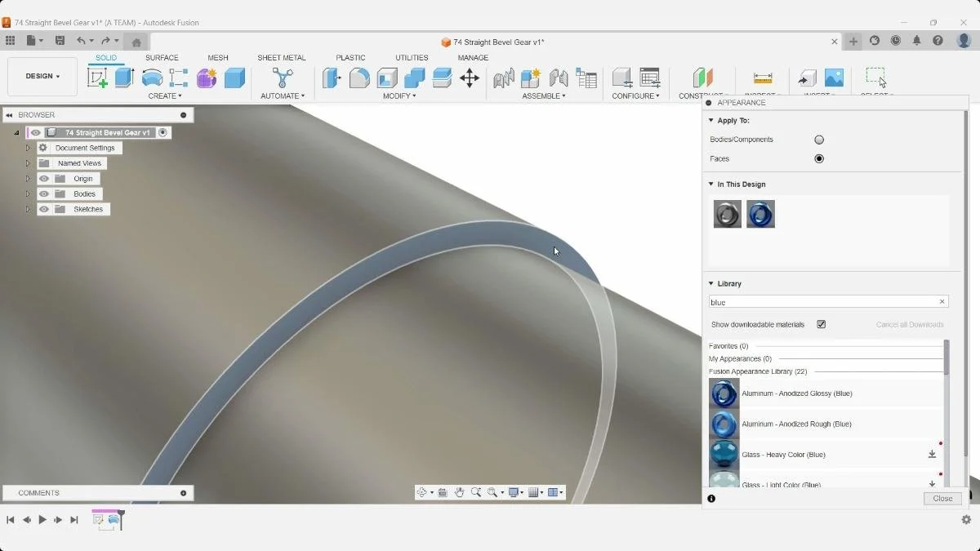Toggle visibility of Sketches folder
This screenshot has height=551, width=980.
(44, 209)
